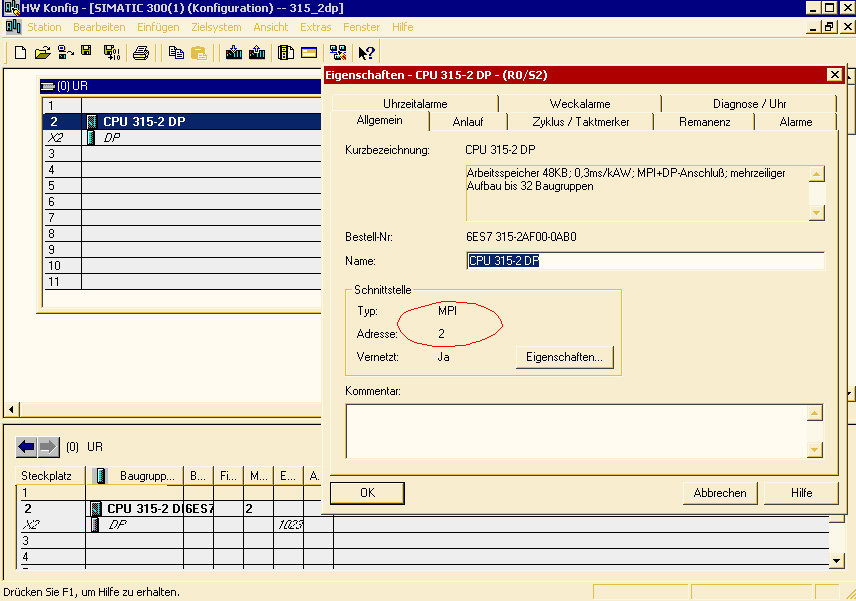Click the grey forward arrow above Steckplatz
Image resolution: width=856 pixels, height=601 pixels.
point(48,447)
